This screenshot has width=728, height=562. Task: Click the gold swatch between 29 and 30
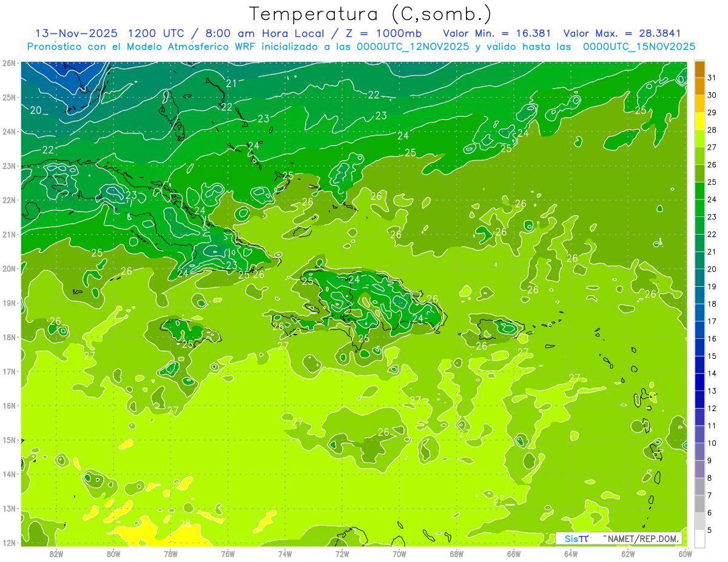click(699, 104)
